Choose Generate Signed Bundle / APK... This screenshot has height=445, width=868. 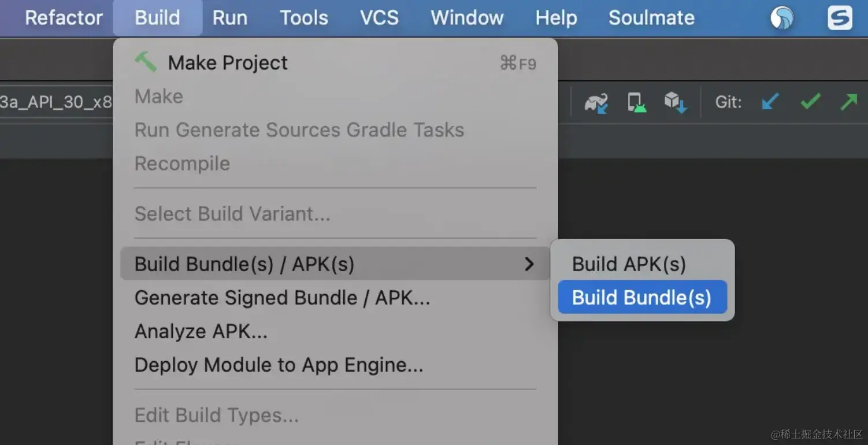point(335,297)
